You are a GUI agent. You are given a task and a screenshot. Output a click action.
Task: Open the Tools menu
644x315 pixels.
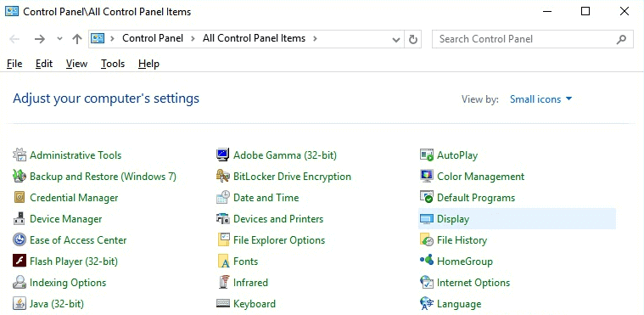click(x=113, y=64)
